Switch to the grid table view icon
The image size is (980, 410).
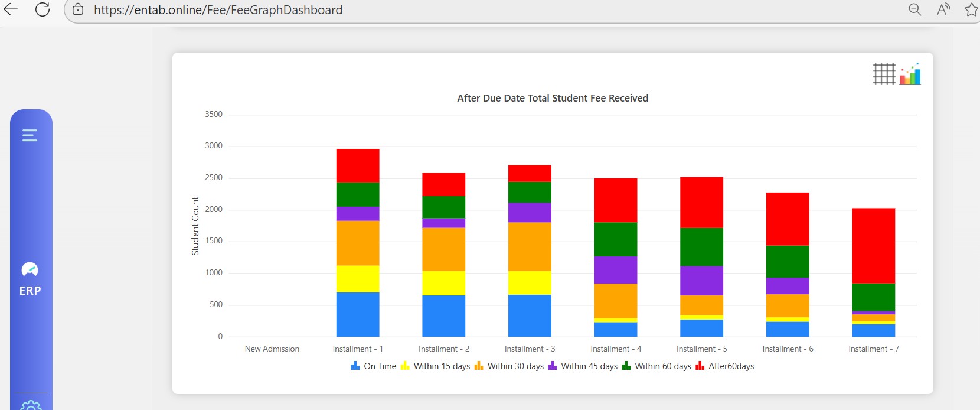click(x=884, y=74)
